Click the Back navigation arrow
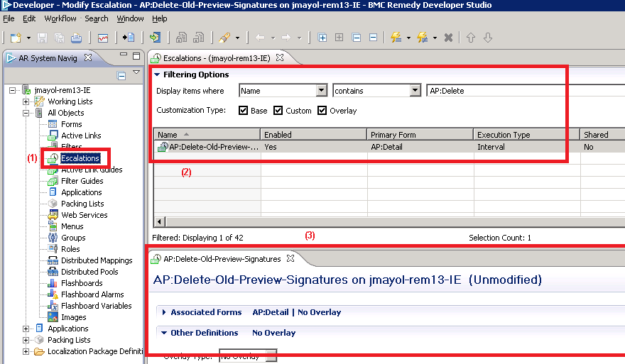625x364 pixels. pyautogui.click(x=260, y=38)
